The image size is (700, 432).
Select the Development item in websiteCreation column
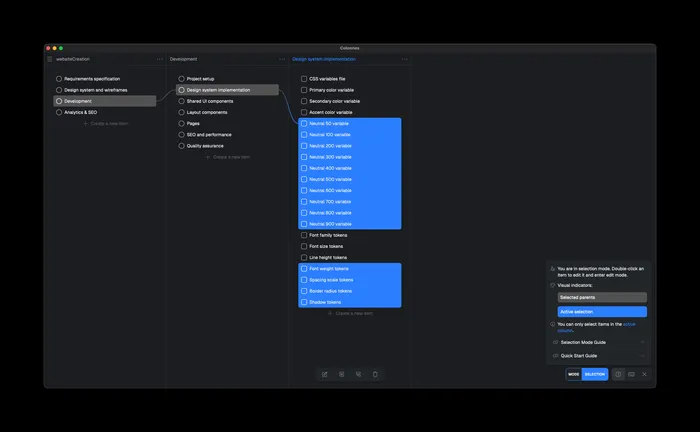[x=105, y=101]
